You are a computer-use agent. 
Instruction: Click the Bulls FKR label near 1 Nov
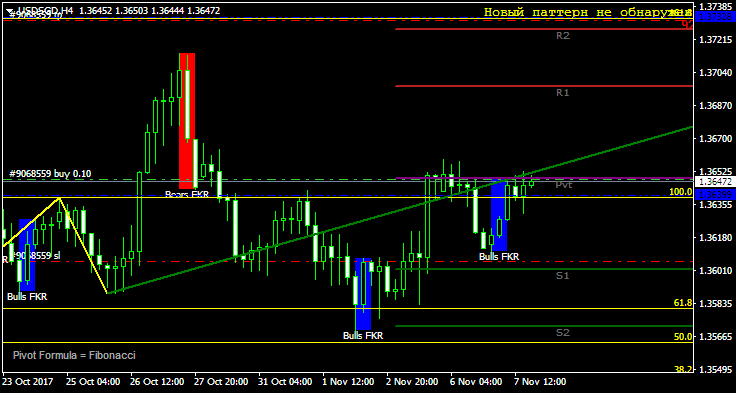pyautogui.click(x=363, y=336)
